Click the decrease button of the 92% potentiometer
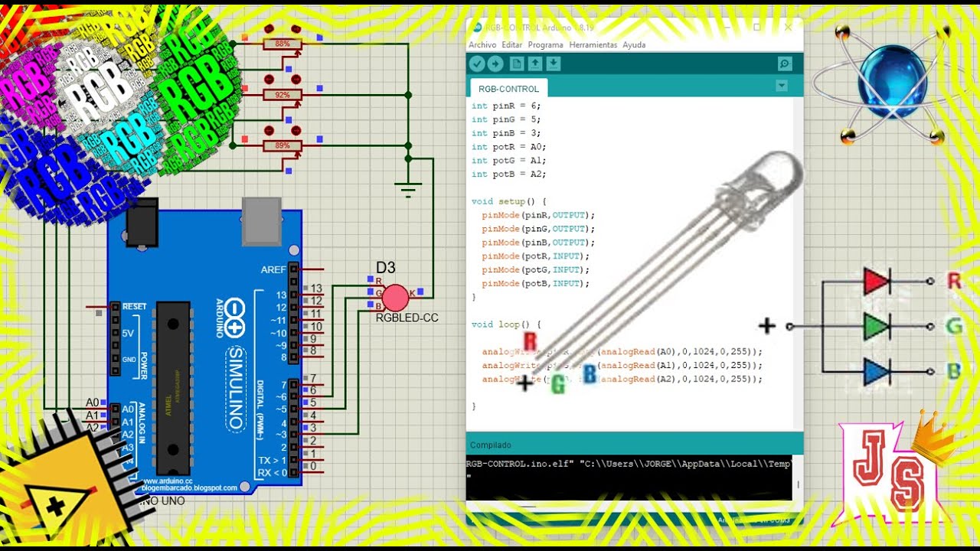The width and height of the screenshot is (980, 551). coord(269,79)
